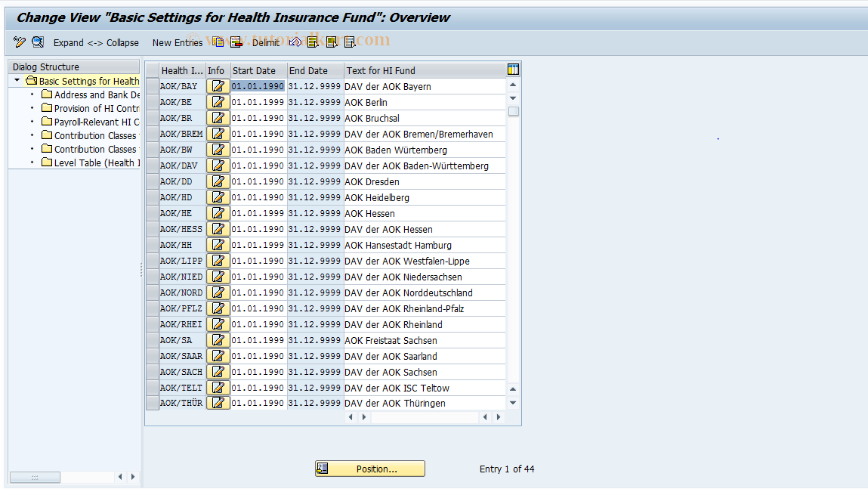Toggle row selector for AOK/BE
The image size is (868, 489).
coord(153,103)
